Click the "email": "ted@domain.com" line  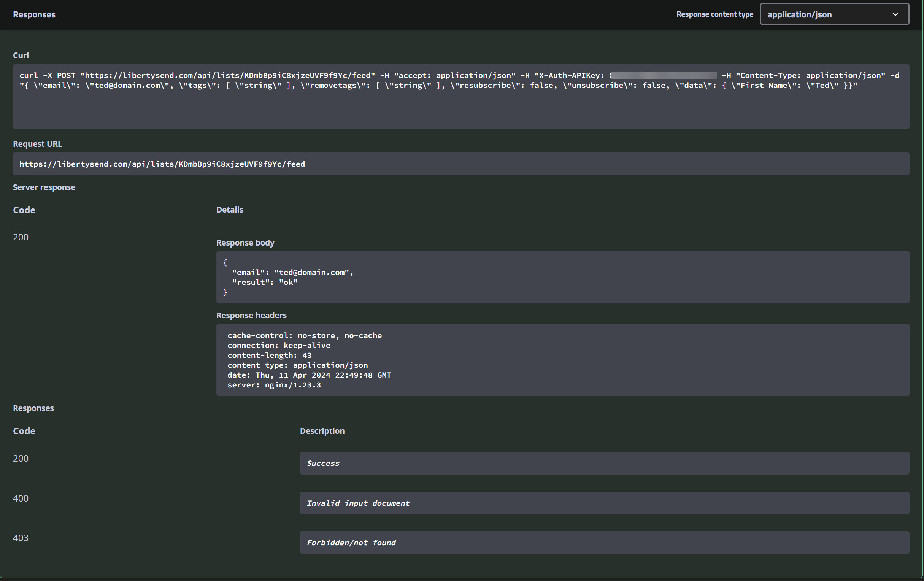[292, 273]
